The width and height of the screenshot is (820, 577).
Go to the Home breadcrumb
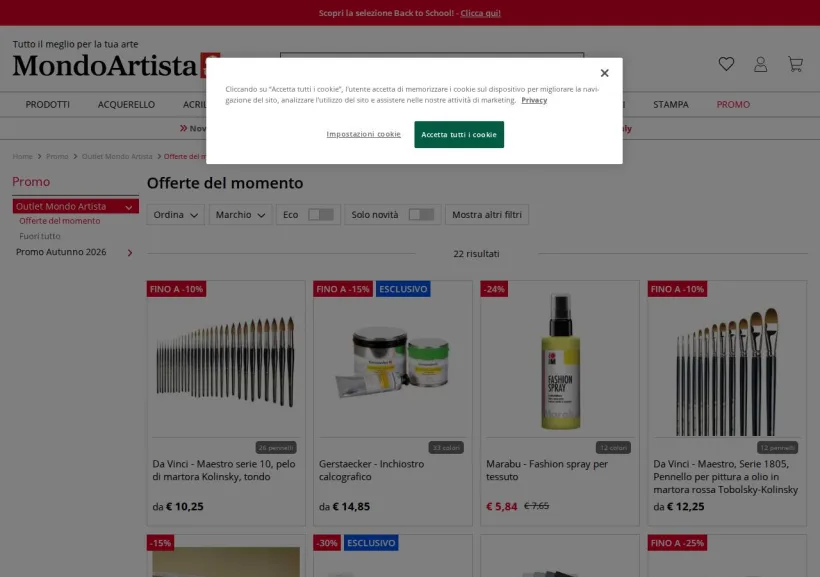coord(22,156)
